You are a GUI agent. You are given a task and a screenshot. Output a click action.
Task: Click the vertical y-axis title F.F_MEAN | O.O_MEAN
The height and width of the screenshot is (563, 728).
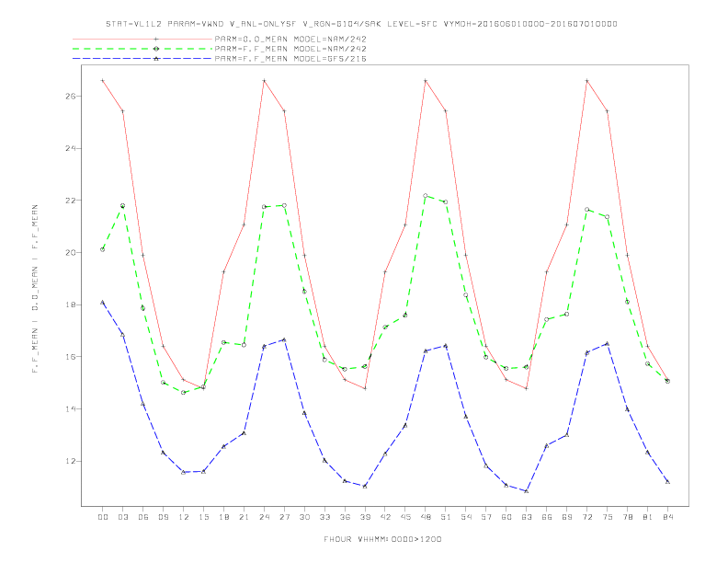35,289
